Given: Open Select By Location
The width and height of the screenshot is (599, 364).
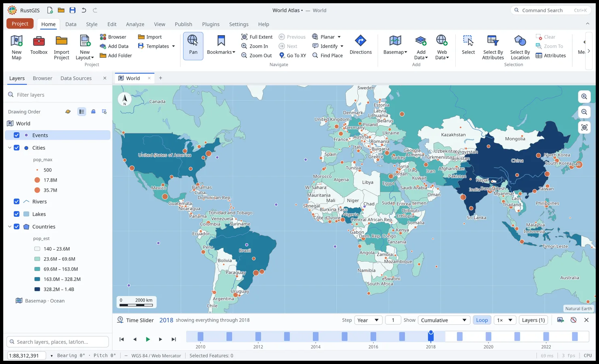Looking at the screenshot, I should click(520, 47).
